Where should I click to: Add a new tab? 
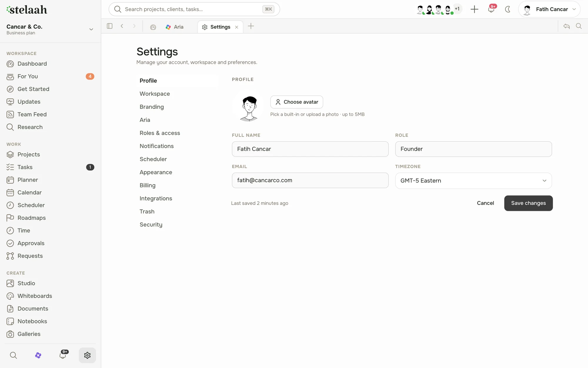click(x=251, y=26)
